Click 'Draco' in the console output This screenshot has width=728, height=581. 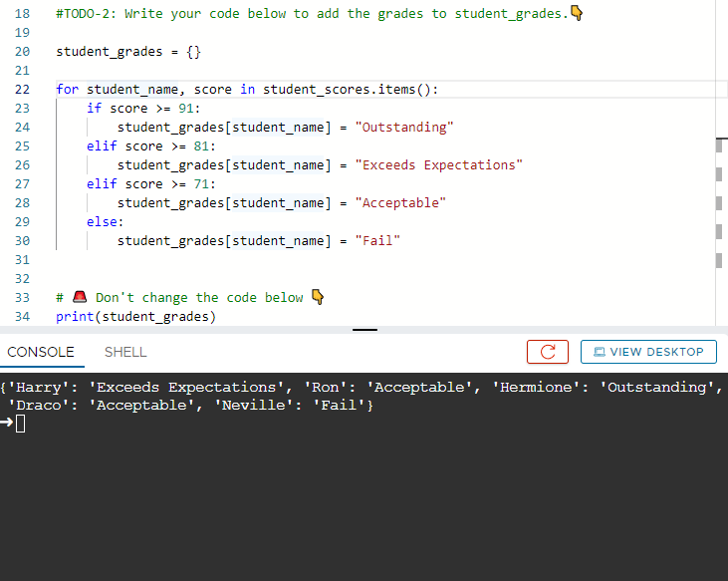(39, 405)
